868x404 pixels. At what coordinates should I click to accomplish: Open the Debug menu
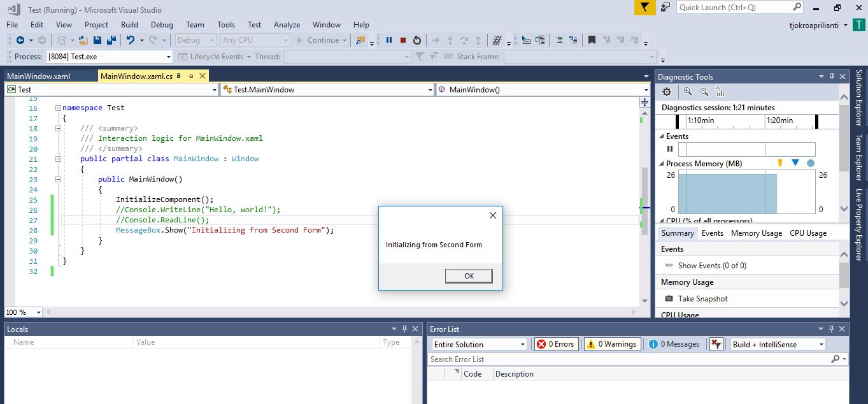coord(162,24)
